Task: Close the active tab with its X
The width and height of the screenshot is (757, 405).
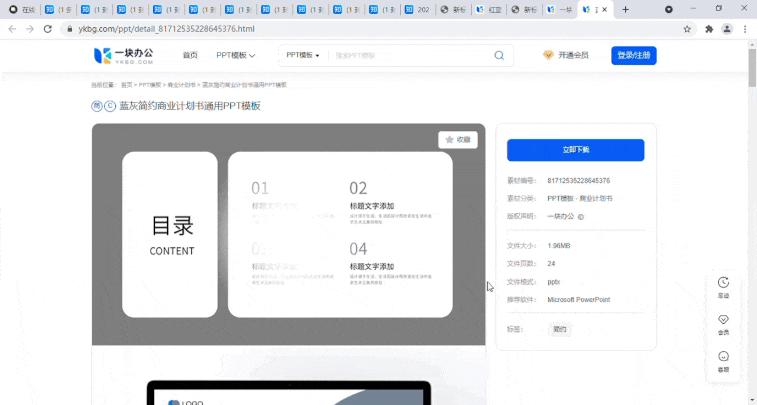Action: pos(604,9)
